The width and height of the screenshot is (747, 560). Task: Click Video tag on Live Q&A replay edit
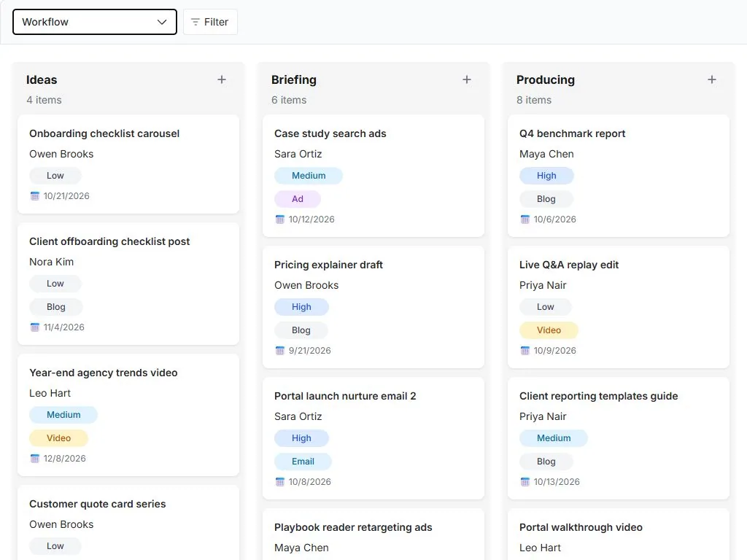[549, 330]
